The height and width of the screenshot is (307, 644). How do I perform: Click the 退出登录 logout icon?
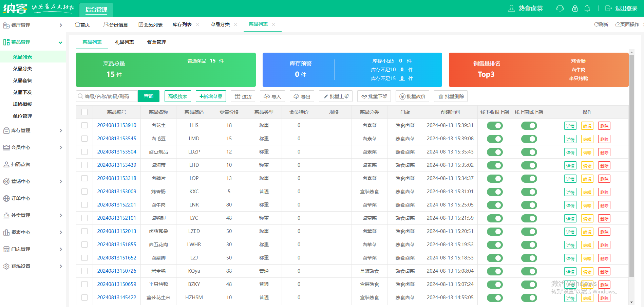pyautogui.click(x=608, y=8)
